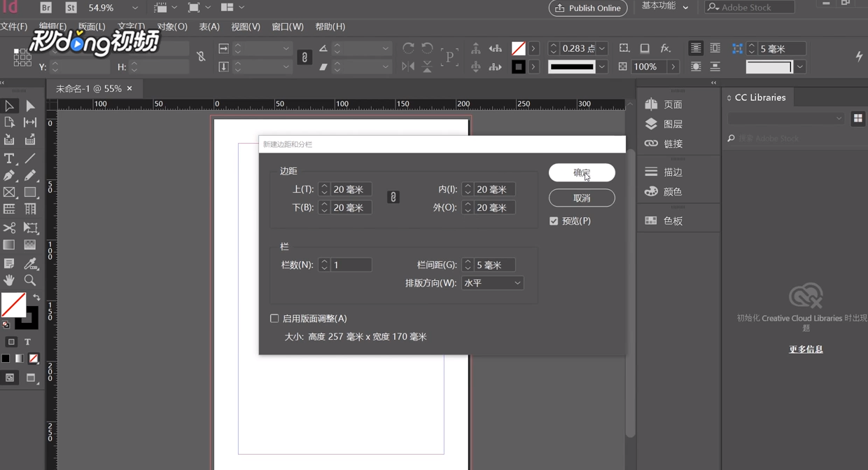Select the Zoom tool
868x470 pixels.
point(28,280)
